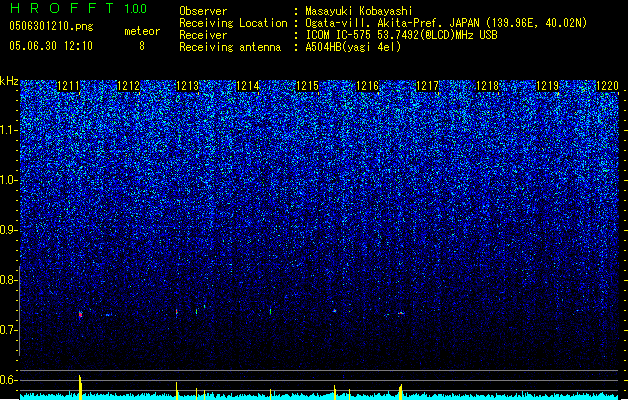This screenshot has height=400, width=629.
Task: Click the 1211 time marker
Action: (x=69, y=86)
